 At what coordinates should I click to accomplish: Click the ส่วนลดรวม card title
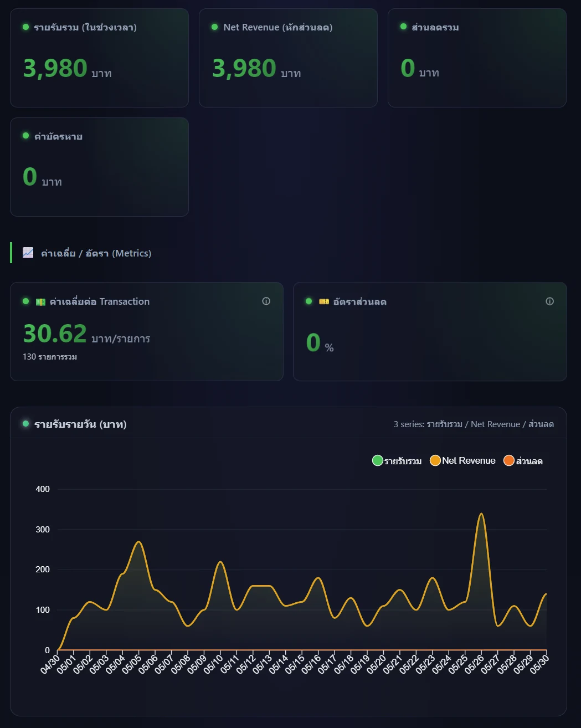tap(435, 27)
